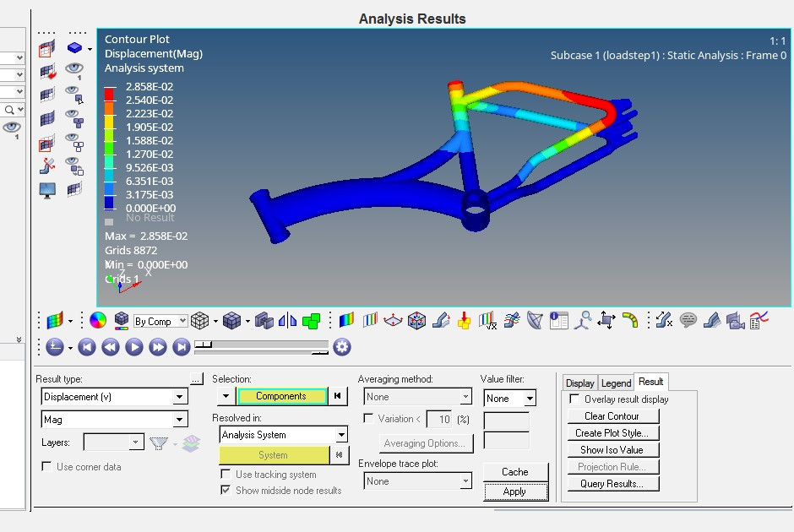This screenshot has height=532, width=794.
Task: Disable Show midside node results
Action: coord(225,491)
